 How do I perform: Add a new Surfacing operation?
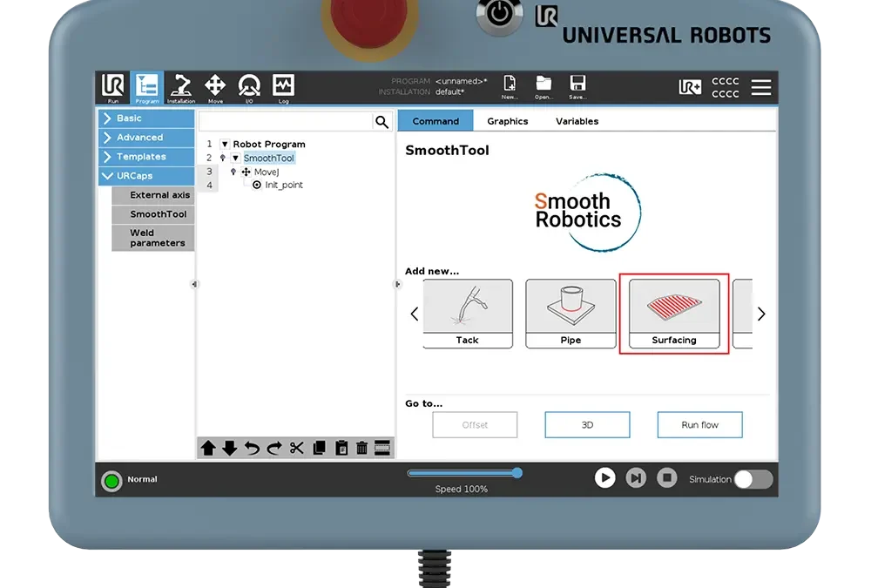(674, 314)
